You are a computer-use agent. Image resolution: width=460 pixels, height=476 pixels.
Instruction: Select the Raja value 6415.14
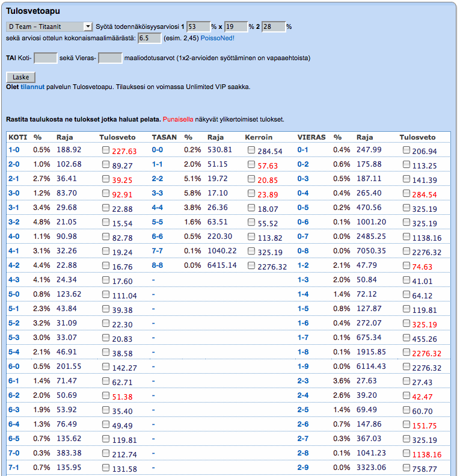coord(222,265)
